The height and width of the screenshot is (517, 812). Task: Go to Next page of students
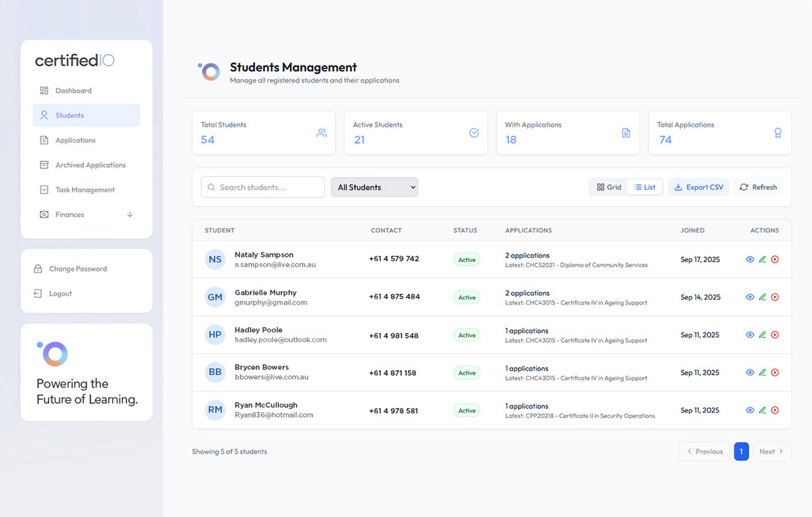pyautogui.click(x=772, y=451)
